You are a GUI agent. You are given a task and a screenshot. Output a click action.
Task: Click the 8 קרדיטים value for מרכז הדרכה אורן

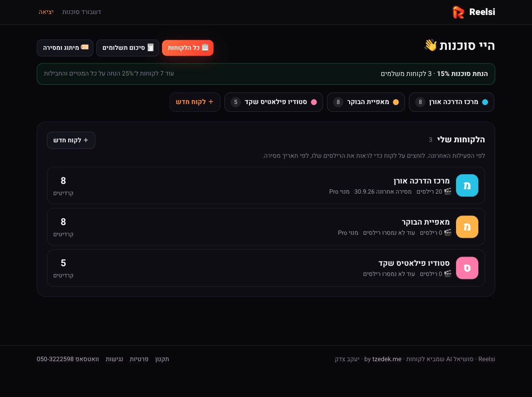pyautogui.click(x=63, y=185)
